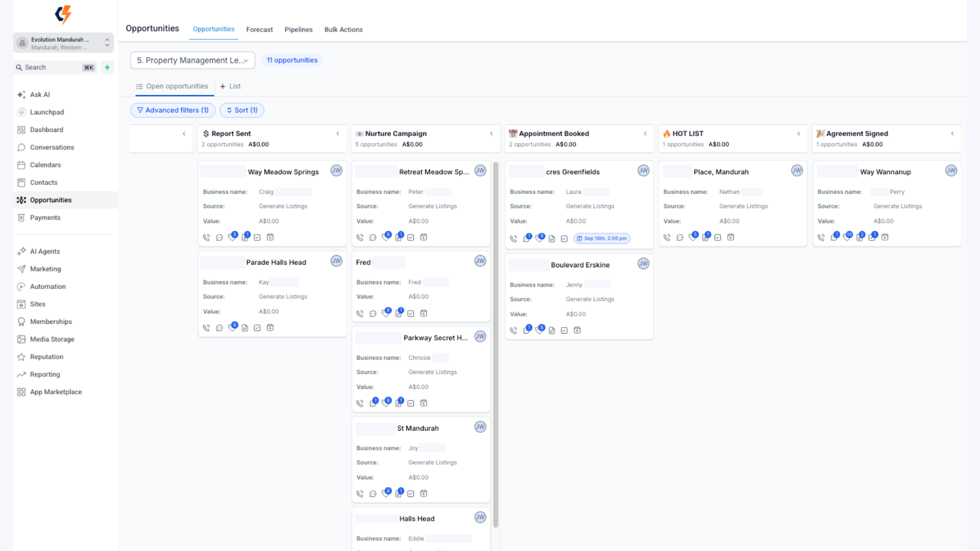The image size is (980, 551).
Task: Open Ask AI in sidebar
Action: pyautogui.click(x=40, y=94)
